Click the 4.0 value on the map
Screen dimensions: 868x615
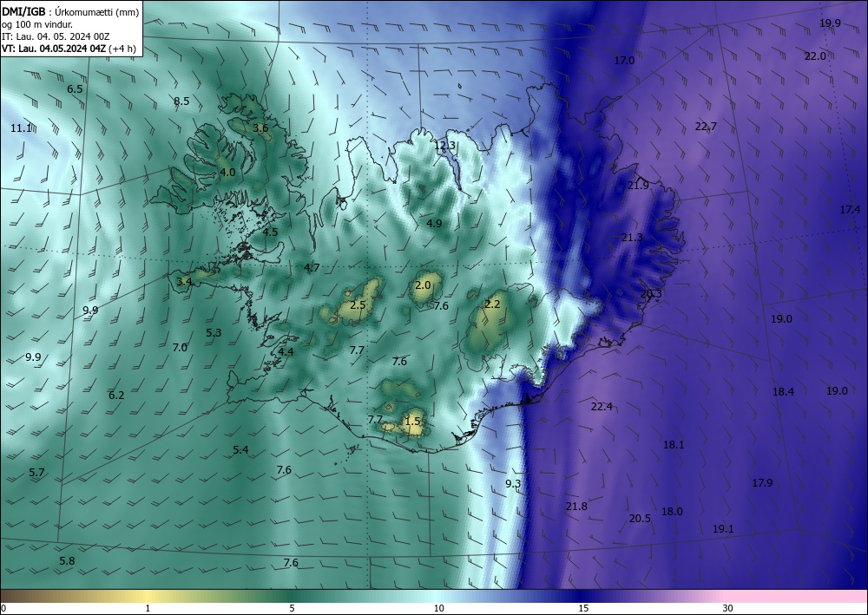click(227, 173)
